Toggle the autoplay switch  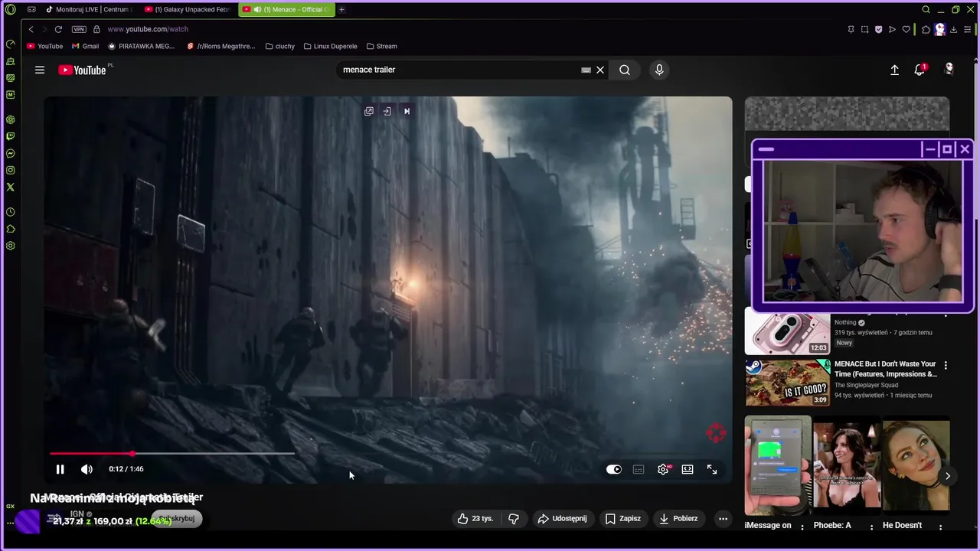point(614,469)
